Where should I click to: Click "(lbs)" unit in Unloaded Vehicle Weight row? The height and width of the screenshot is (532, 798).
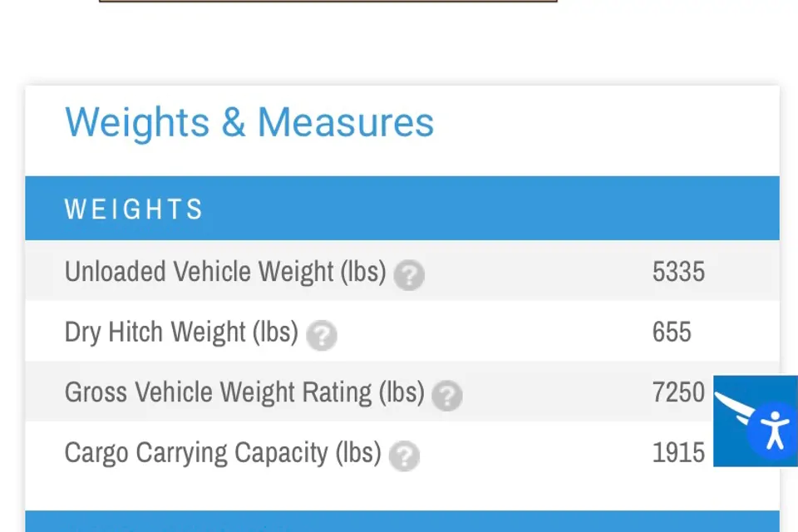(x=363, y=272)
